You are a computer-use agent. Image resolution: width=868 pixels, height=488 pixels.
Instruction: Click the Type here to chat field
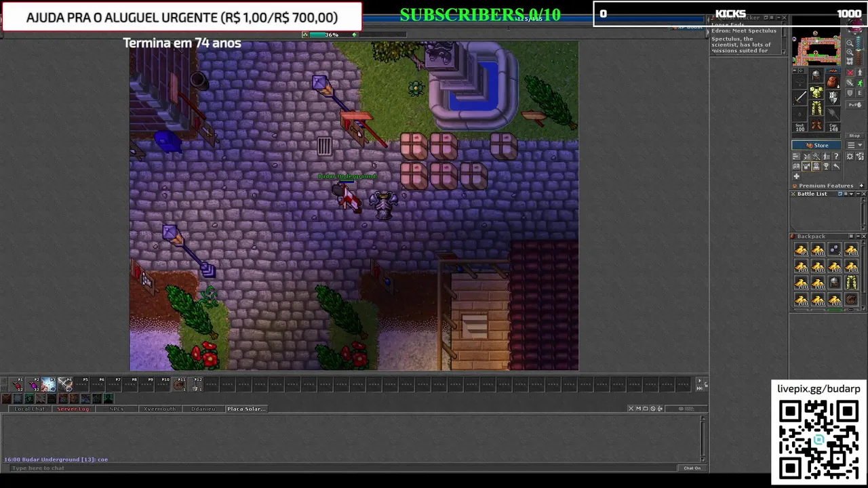tap(342, 468)
